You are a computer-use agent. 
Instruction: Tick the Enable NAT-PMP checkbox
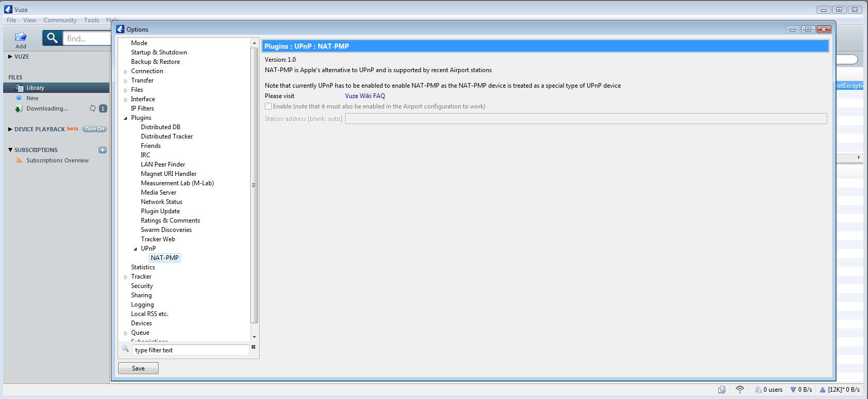coord(268,106)
